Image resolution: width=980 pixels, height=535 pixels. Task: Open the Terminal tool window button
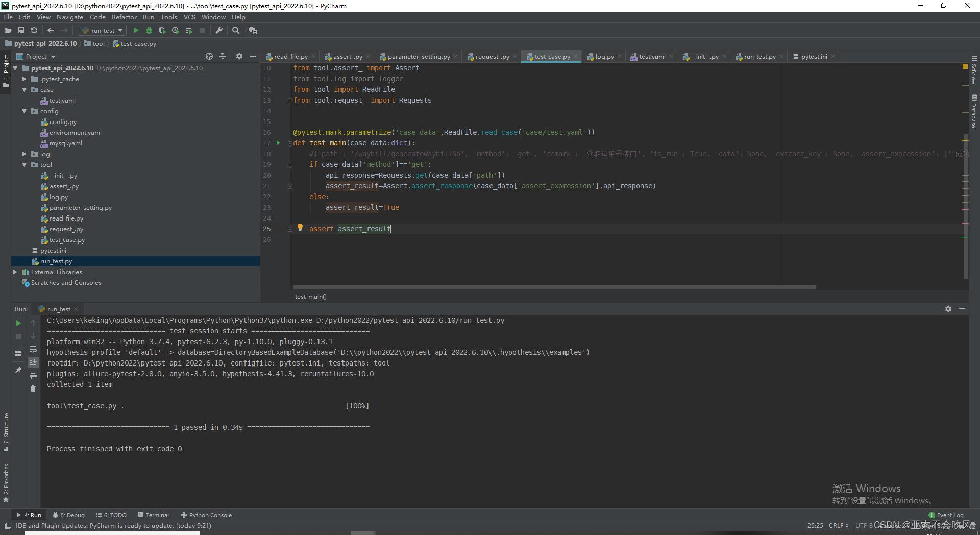[153, 515]
